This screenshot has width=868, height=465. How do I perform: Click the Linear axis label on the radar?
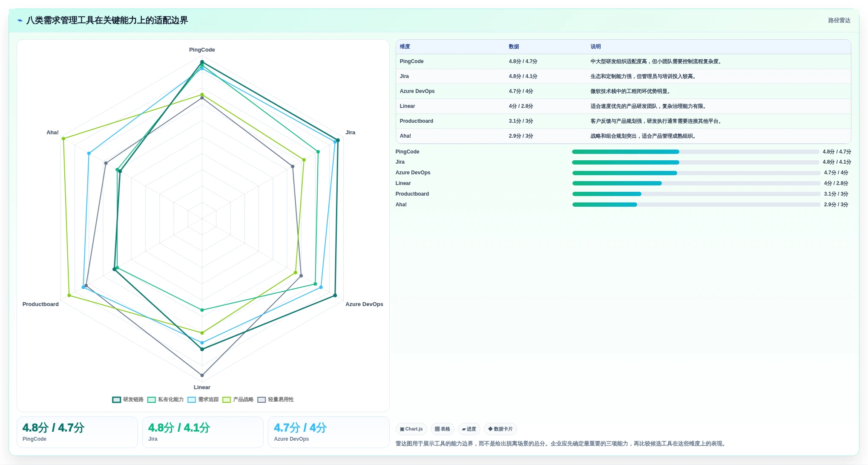pos(202,387)
